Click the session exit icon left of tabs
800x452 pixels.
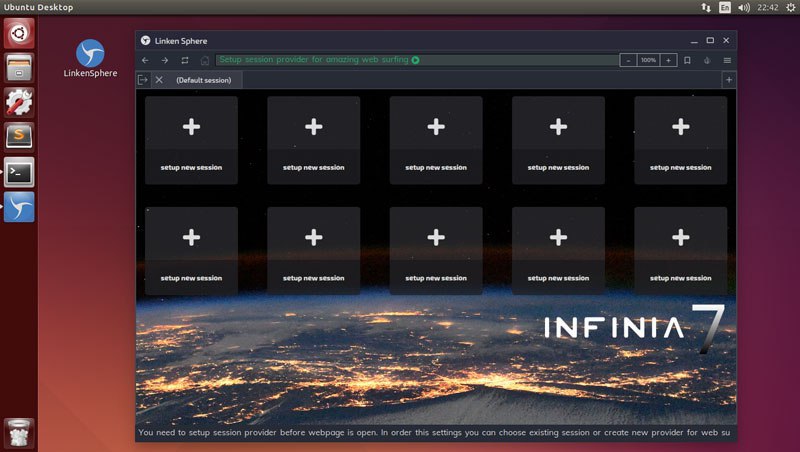[x=143, y=80]
